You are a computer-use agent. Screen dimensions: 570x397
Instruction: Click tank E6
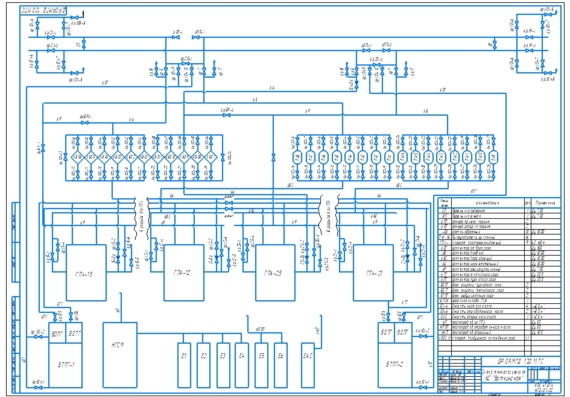tap(280, 365)
